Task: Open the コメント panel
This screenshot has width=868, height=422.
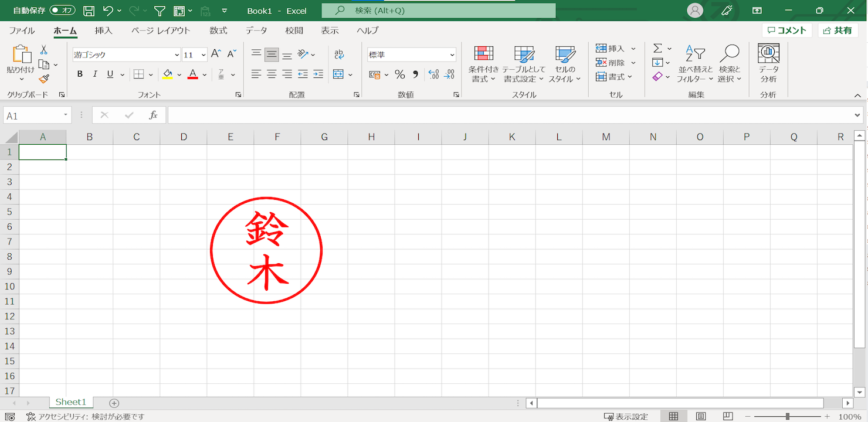Action: 786,30
